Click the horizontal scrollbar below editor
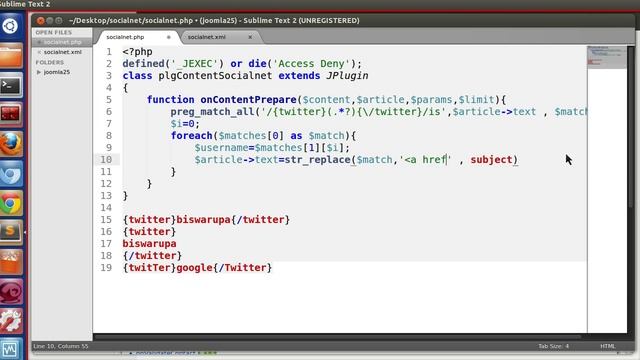640x360 pixels. point(337,337)
